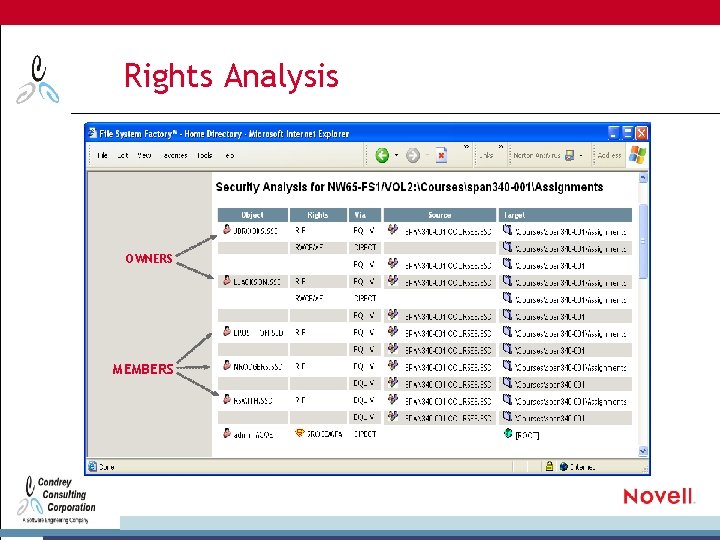Click the Norton AntiVirus toolbar icon
720x540 pixels.
[569, 156]
